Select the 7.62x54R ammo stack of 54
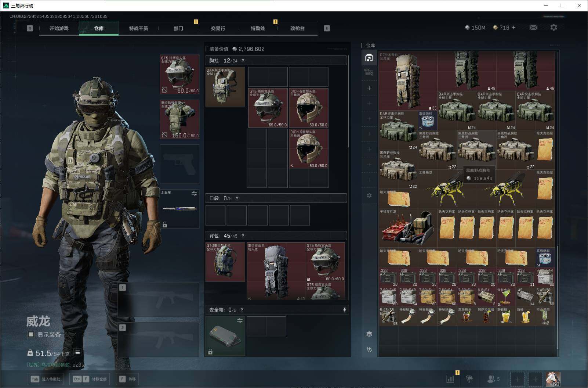 (x=408, y=297)
